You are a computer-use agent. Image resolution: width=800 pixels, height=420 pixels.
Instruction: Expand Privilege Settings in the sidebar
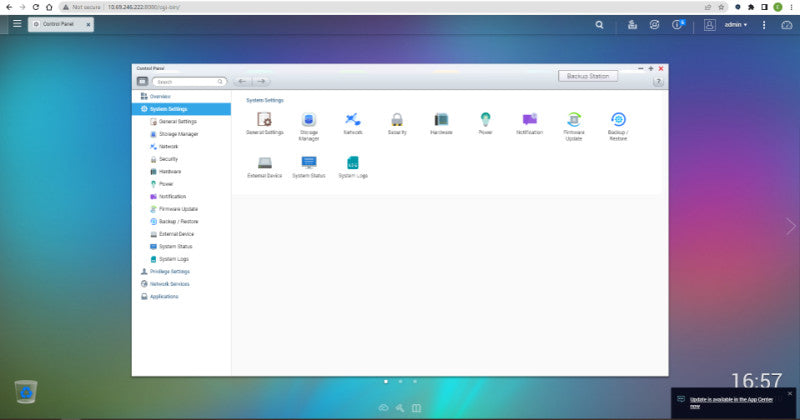[181, 271]
